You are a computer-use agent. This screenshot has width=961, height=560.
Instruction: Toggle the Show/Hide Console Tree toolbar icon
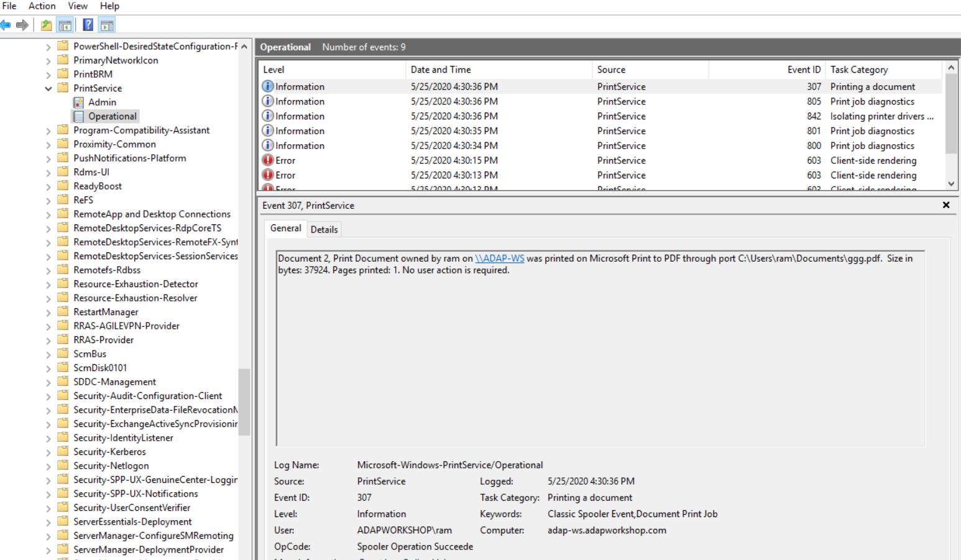click(x=64, y=25)
